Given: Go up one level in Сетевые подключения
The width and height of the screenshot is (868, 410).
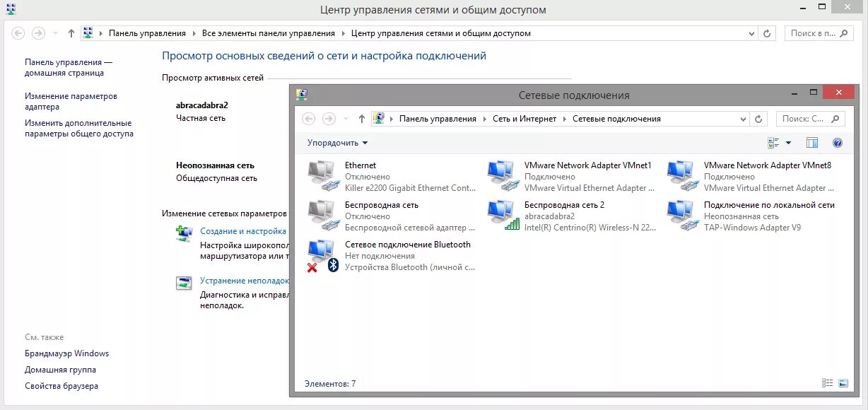Looking at the screenshot, I should tap(362, 119).
